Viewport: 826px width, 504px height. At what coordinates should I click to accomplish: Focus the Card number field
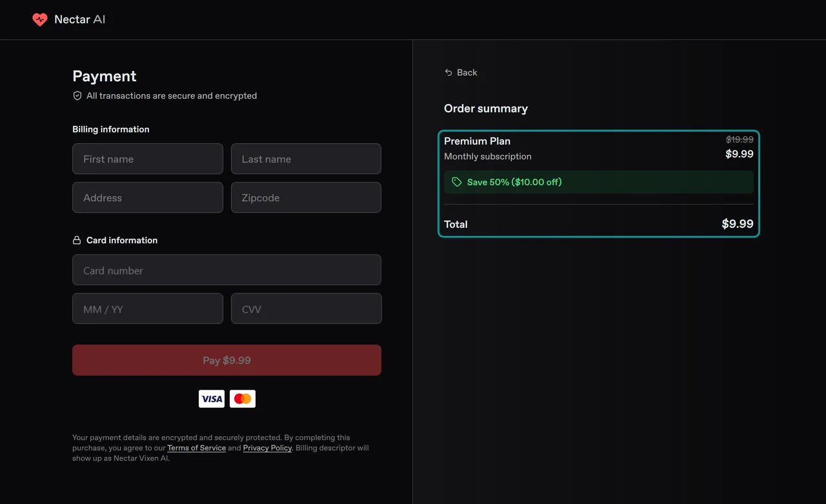pyautogui.click(x=227, y=270)
